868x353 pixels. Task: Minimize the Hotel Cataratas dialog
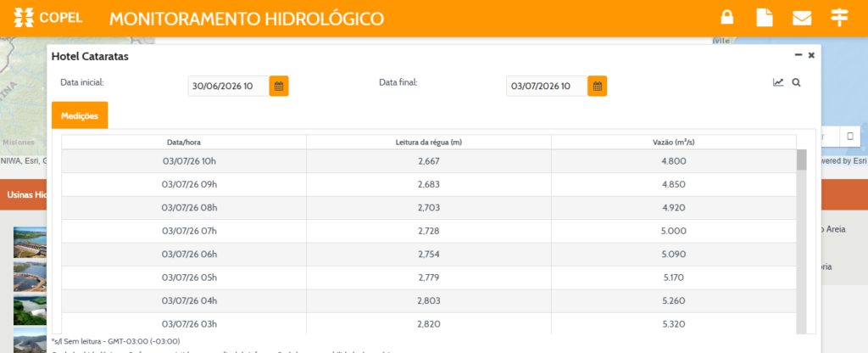tap(798, 55)
